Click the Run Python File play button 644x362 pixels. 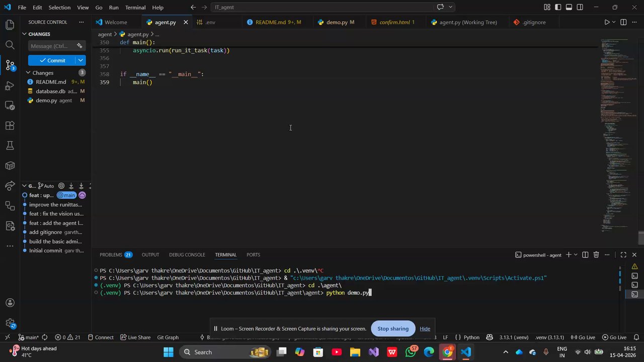[x=607, y=22]
